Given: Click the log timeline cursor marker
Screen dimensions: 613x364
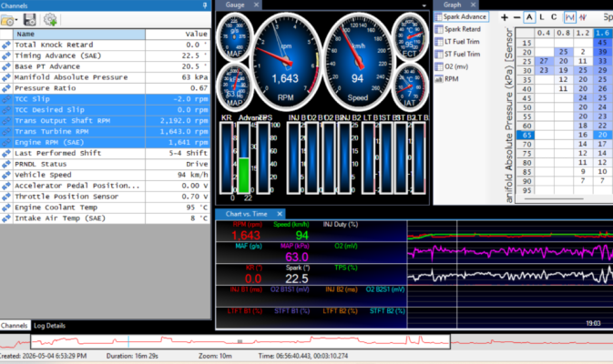Looking at the screenshot, I should (128, 341).
